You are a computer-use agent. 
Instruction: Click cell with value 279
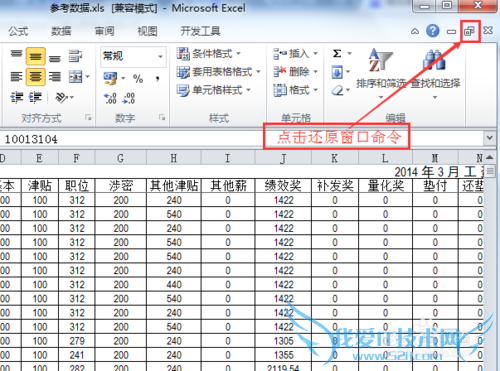(x=77, y=341)
